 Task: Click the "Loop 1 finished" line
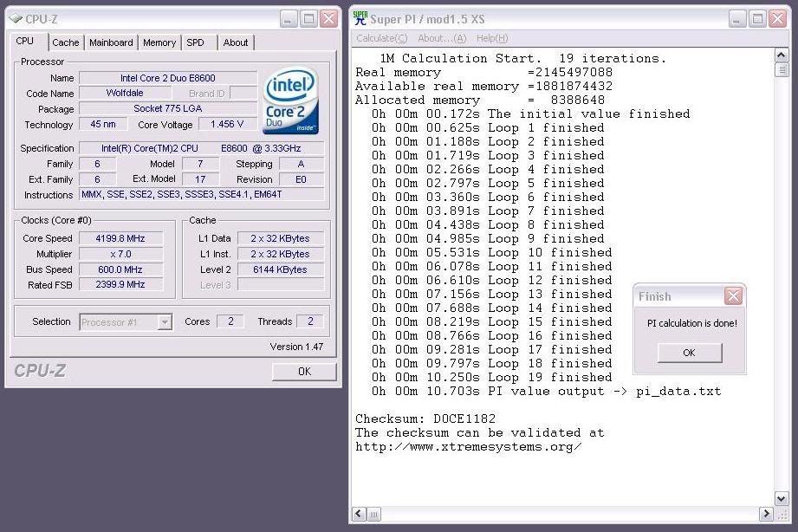[x=488, y=127]
